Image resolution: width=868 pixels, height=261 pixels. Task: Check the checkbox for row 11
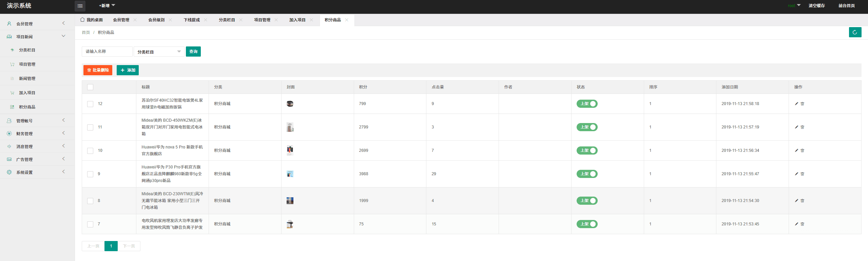90,127
